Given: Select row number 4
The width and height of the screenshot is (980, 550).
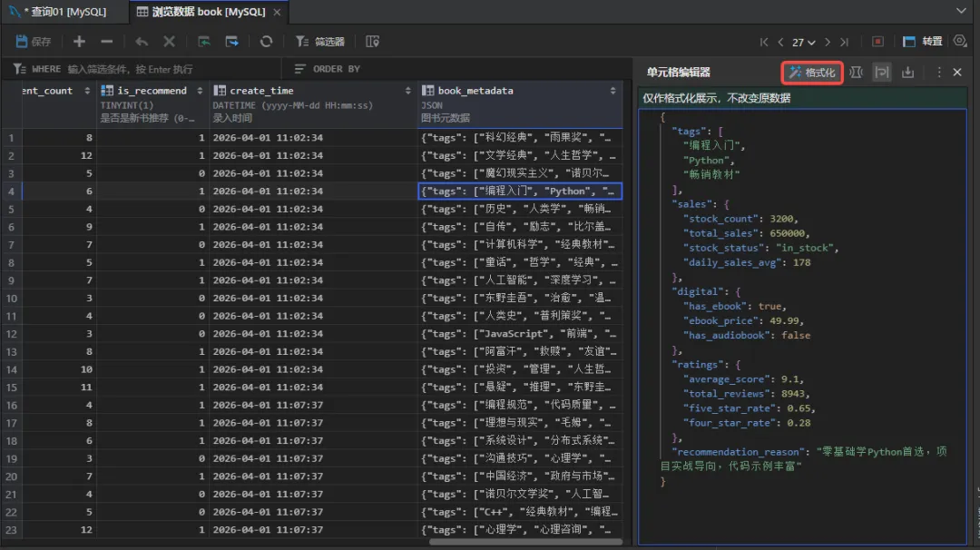Looking at the screenshot, I should [11, 192].
